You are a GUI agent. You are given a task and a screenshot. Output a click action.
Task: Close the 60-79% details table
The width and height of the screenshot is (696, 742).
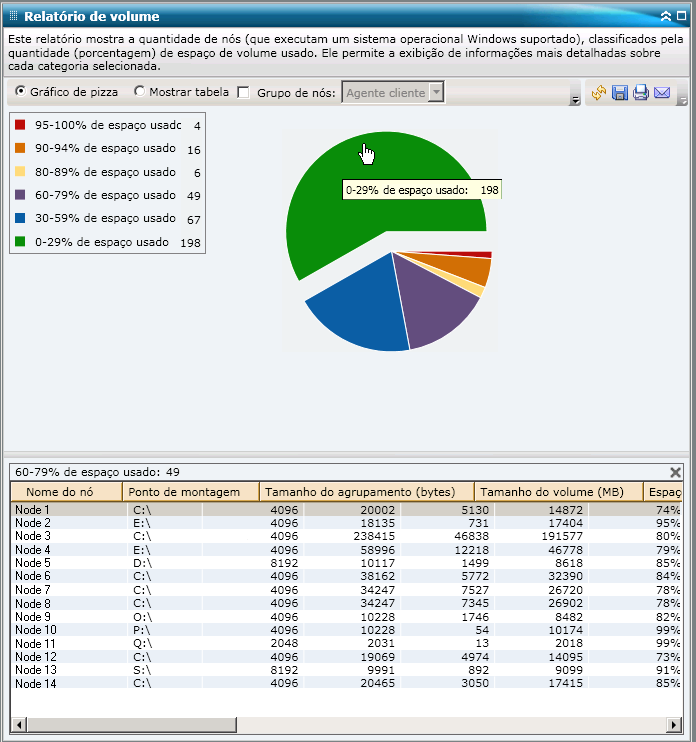(675, 472)
